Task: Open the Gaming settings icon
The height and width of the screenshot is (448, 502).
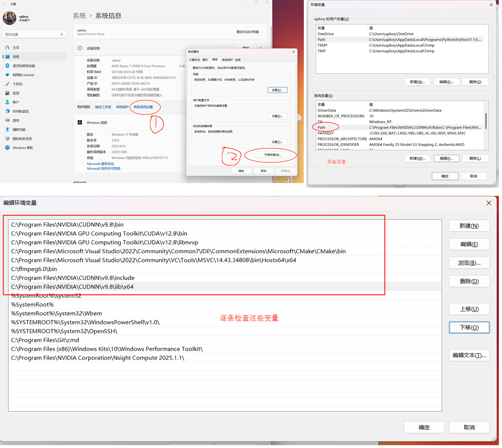Action: pyautogui.click(x=7, y=121)
